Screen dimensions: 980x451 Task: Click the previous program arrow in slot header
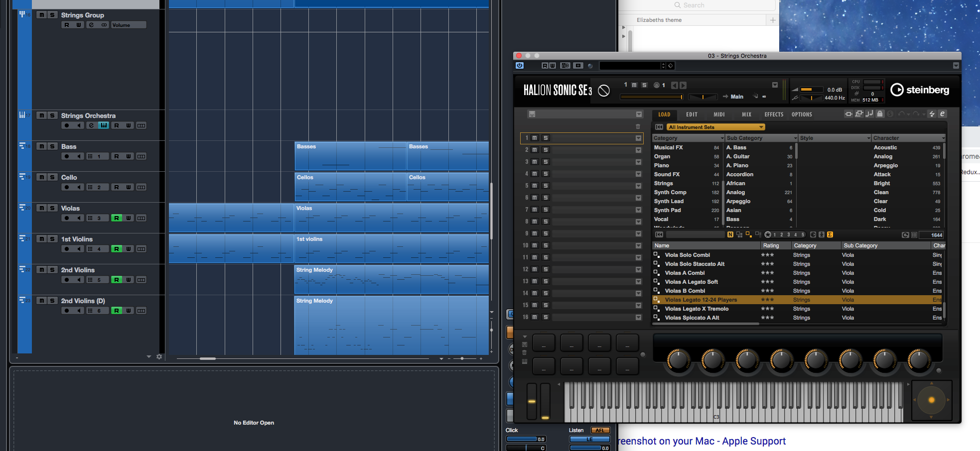click(x=674, y=85)
